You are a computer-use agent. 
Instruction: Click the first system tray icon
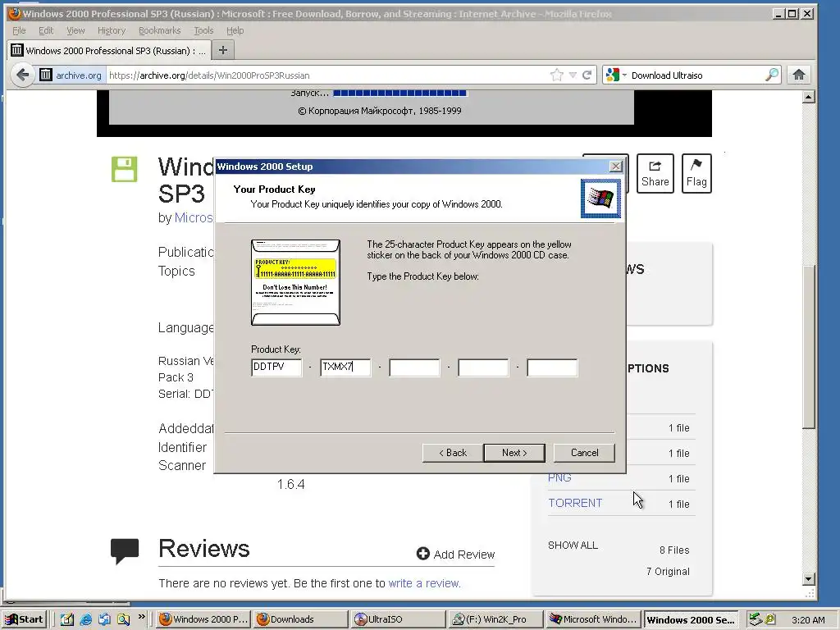point(756,619)
